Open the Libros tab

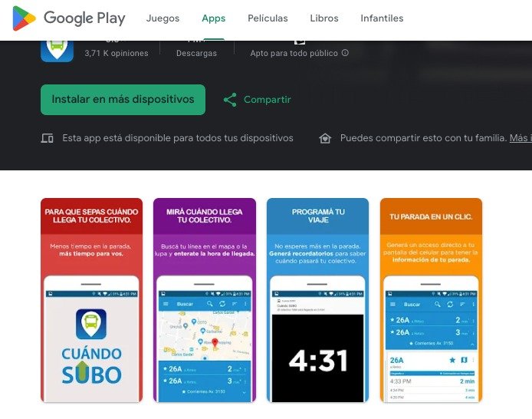(324, 18)
